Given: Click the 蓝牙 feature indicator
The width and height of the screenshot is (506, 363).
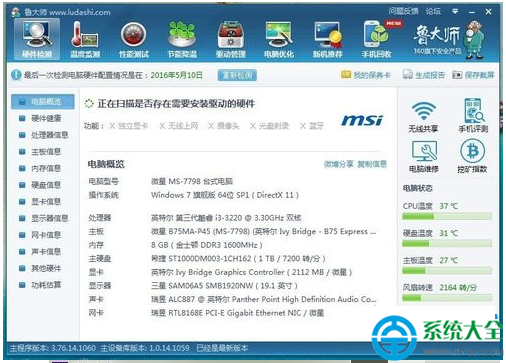Looking at the screenshot, I should tap(312, 126).
